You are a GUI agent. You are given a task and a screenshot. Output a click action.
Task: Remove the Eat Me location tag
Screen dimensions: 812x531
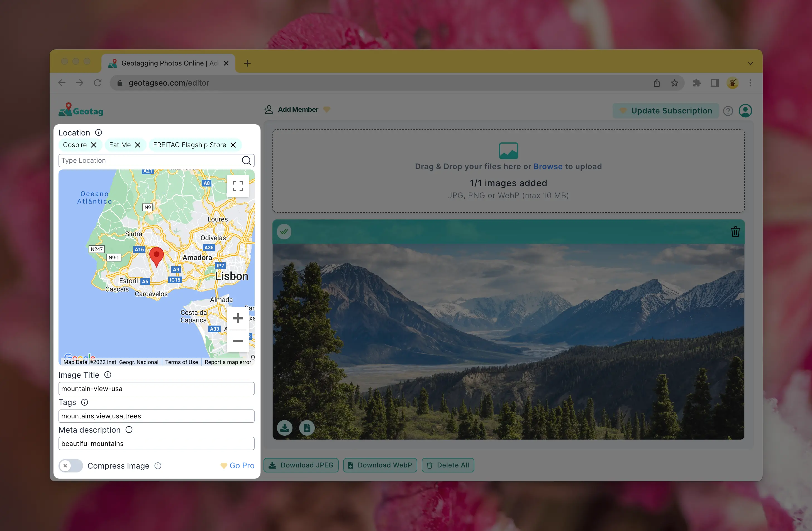pos(138,145)
